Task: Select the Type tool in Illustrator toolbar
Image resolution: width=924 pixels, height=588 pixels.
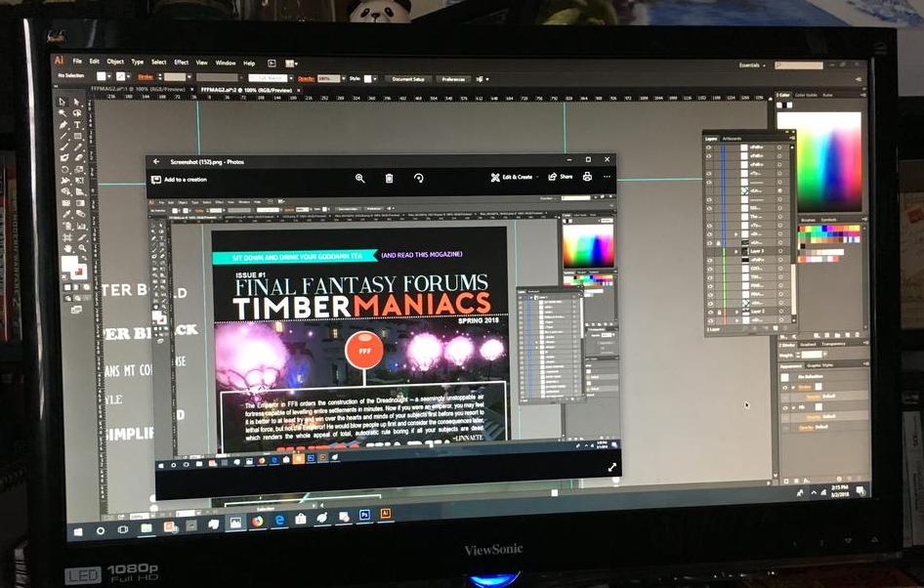Action: (77, 125)
